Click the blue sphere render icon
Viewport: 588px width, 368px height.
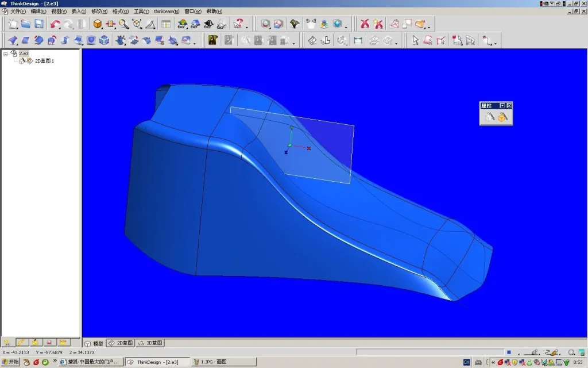tap(338, 24)
